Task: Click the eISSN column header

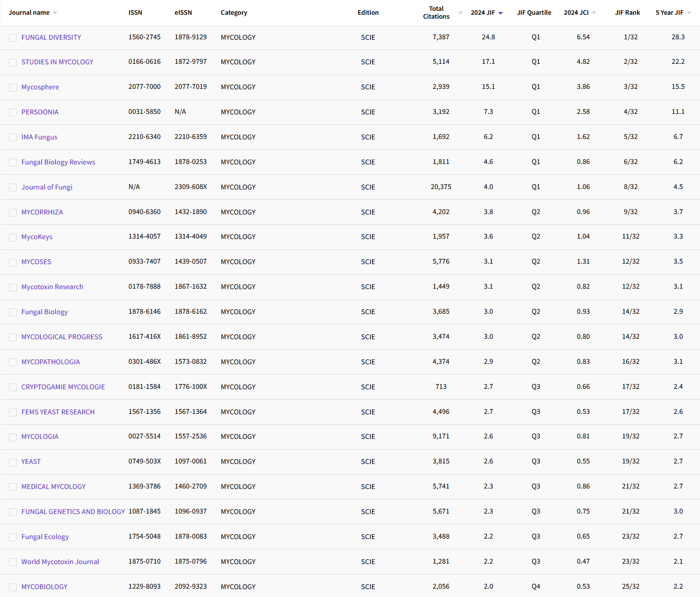Action: [183, 13]
